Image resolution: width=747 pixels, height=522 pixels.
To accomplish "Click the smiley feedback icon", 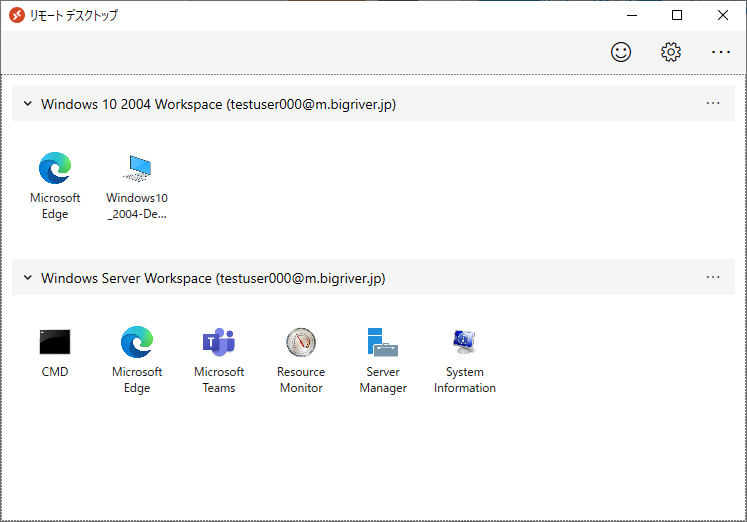I will click(621, 52).
